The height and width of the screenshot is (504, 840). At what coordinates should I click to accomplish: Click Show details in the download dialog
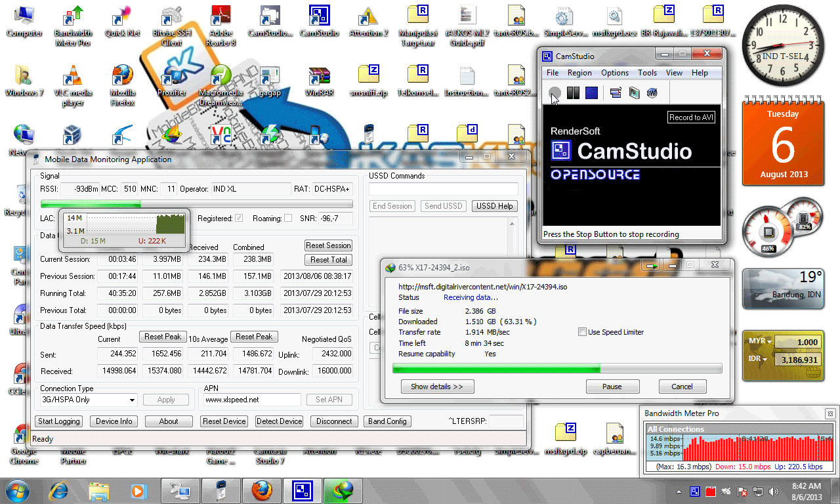437,387
